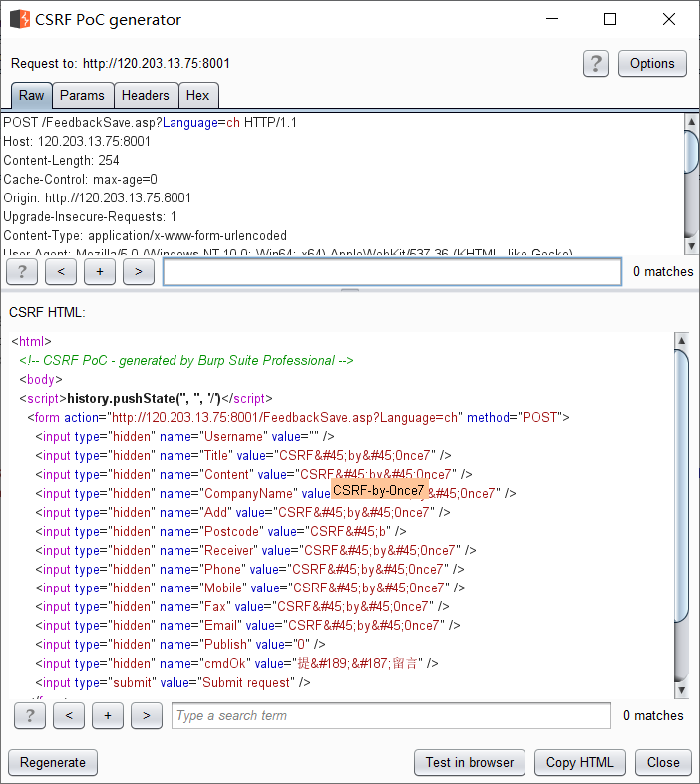Click the CSRF HTML scrollbar thumb
700x784 pixels.
pos(681,486)
